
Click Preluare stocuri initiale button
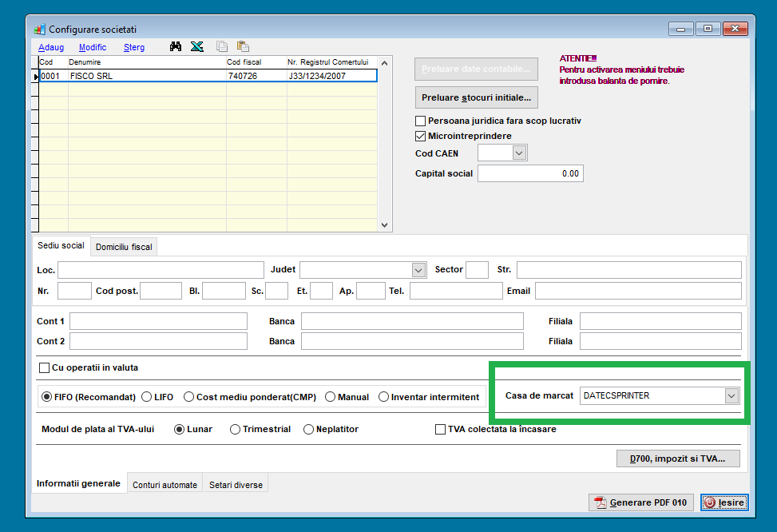[476, 97]
